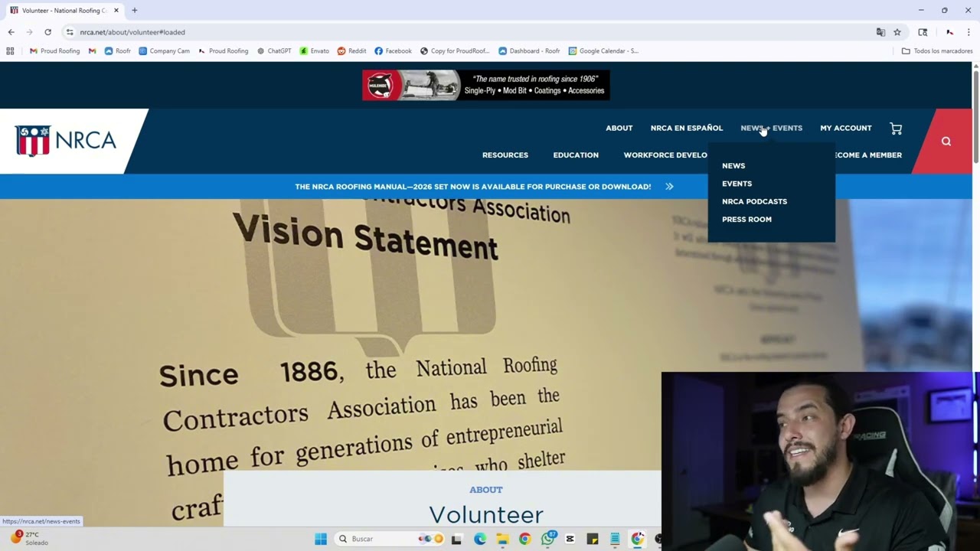Expand the Education navigation menu
980x551 pixels.
pos(576,155)
